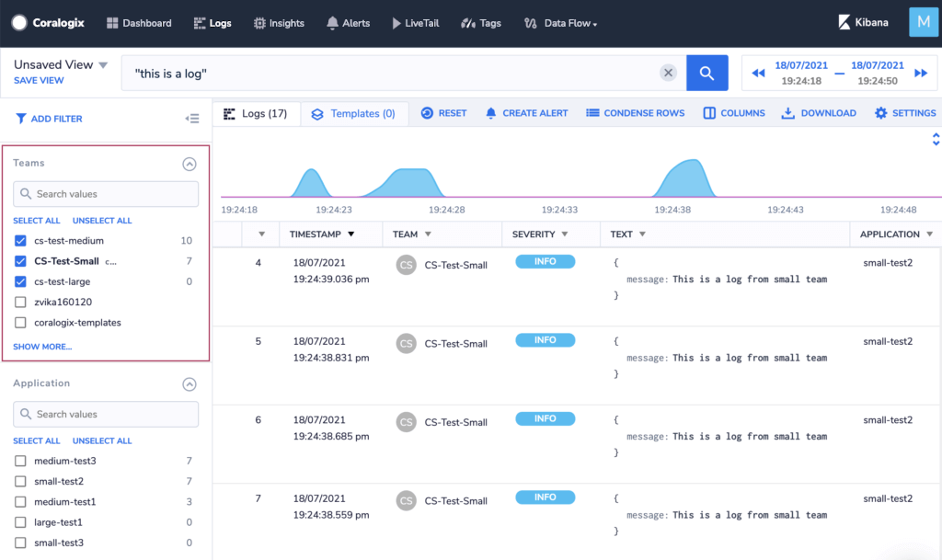Expand the Data Flow menu
Image resolution: width=942 pixels, height=560 pixels.
click(x=560, y=23)
